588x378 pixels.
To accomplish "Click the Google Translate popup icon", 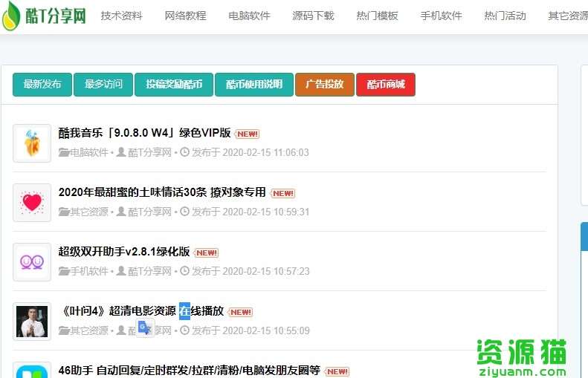I will 145,328.
